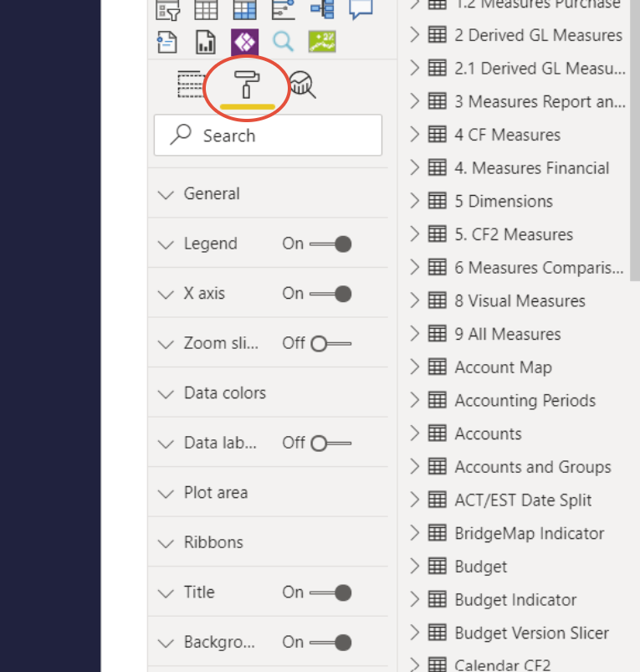Turn on Data labels toggle
640x672 pixels.
(x=330, y=444)
